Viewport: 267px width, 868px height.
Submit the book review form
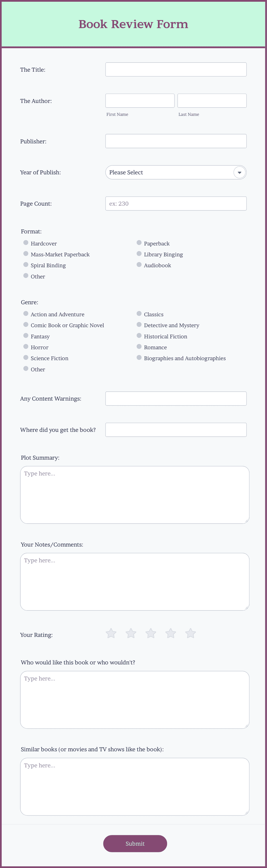[x=135, y=843]
